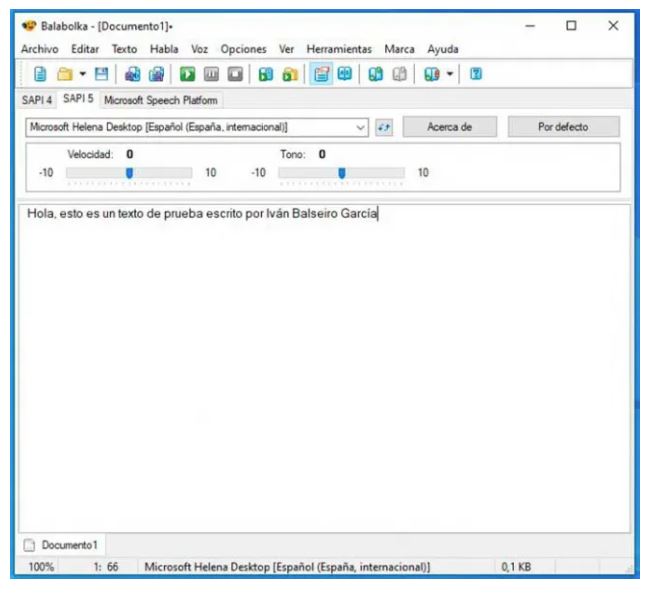Image resolution: width=648 pixels, height=594 pixels.
Task: Open dropdown arrow next to converter icon
Action: point(450,74)
